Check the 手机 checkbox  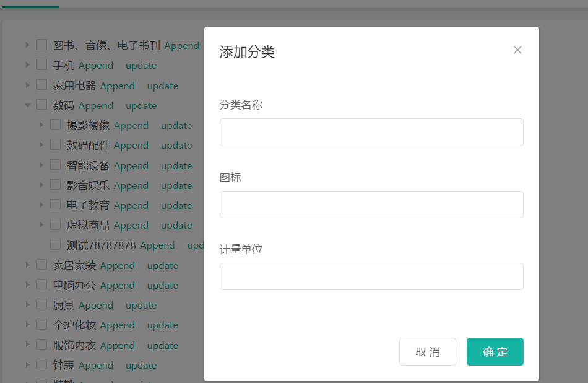click(x=41, y=64)
